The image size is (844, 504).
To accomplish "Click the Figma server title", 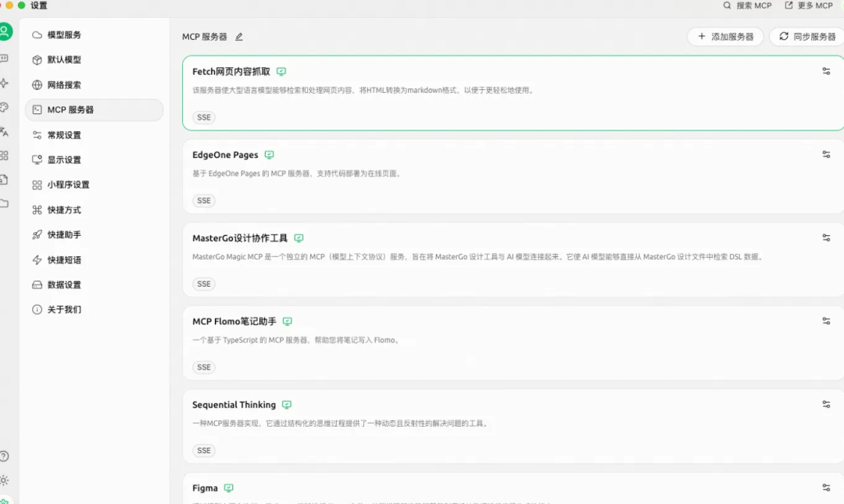I will pos(205,488).
